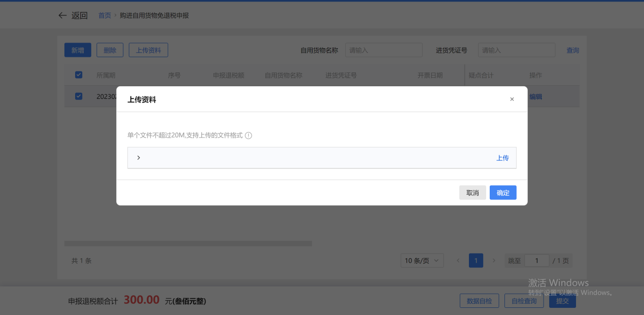Go to the previous page arrow
Screen dimensions: 644x315
coord(458,261)
